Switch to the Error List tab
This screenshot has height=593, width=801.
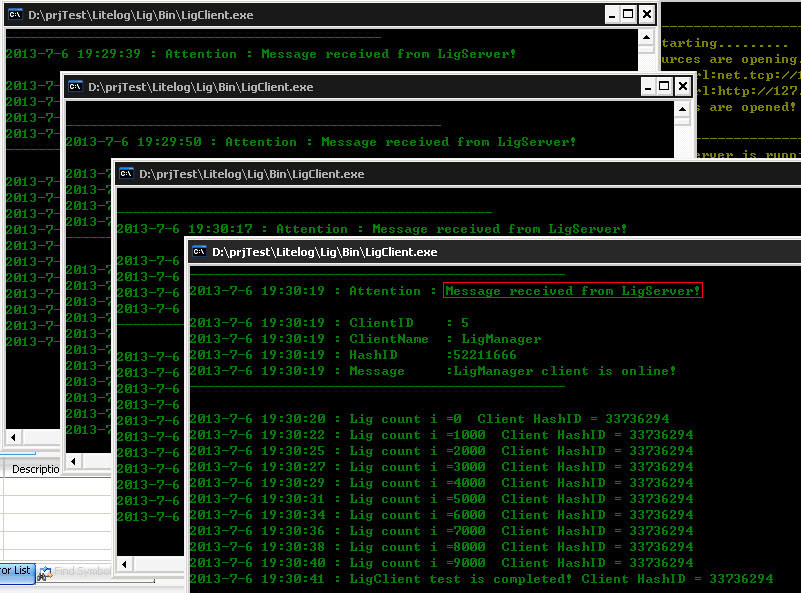point(15,571)
